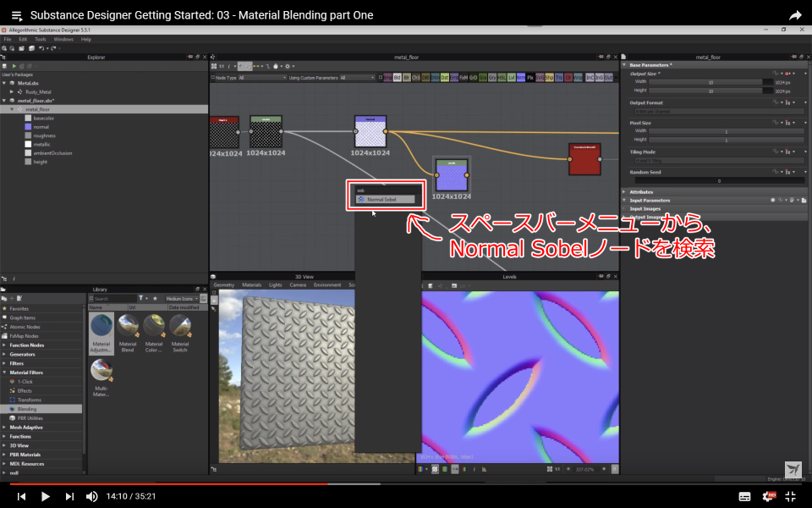Open the Tools menu
The image size is (812, 508).
[41, 39]
